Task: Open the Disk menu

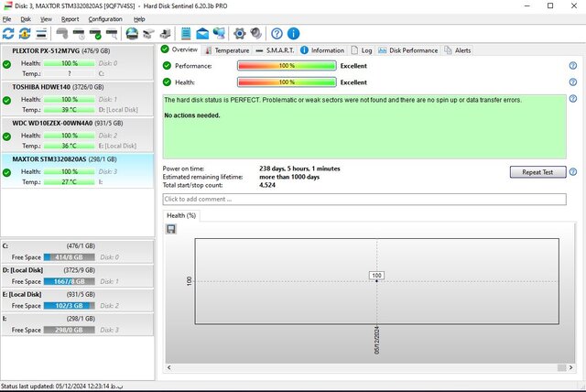Action: coord(26,18)
